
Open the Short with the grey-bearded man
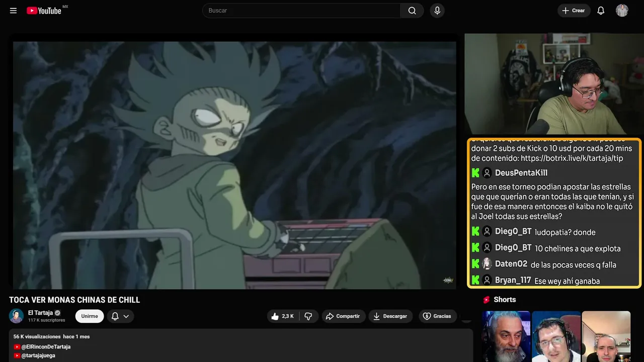click(x=506, y=336)
